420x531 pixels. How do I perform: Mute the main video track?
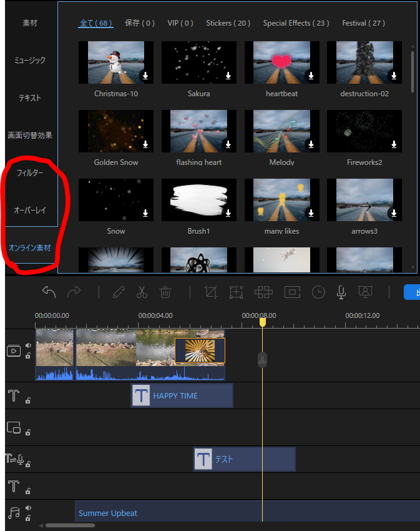pos(28,345)
